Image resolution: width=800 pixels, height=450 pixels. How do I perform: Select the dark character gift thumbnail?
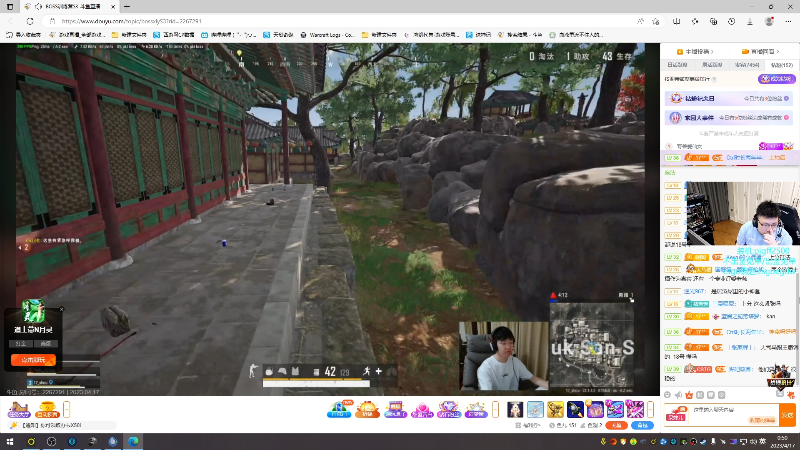[x=515, y=409]
